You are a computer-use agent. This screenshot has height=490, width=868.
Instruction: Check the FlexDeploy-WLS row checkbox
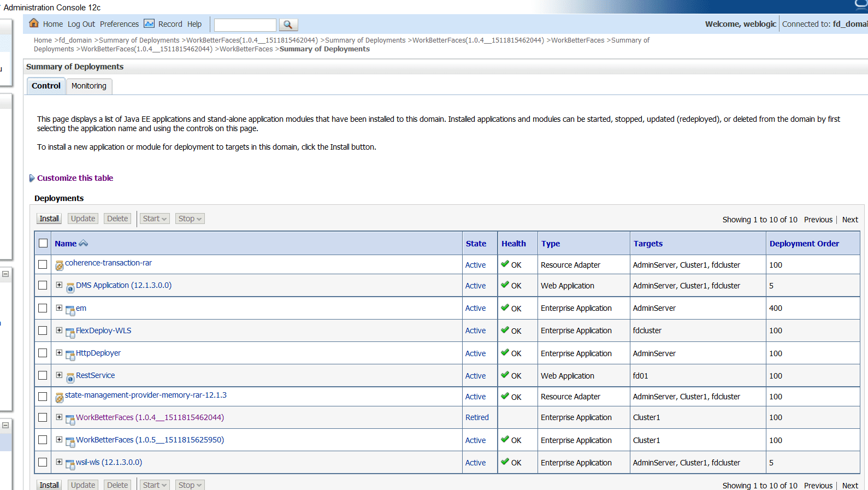(x=43, y=330)
